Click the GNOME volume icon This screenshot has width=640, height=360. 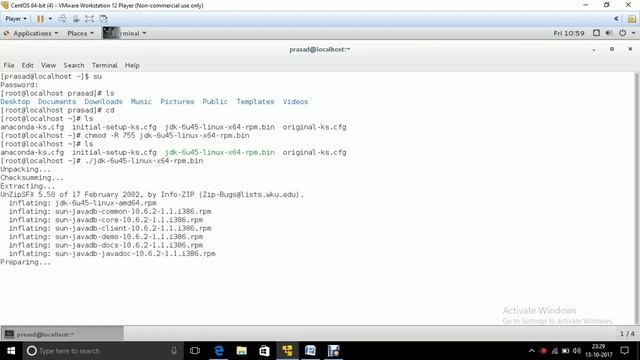pyautogui.click(x=609, y=33)
